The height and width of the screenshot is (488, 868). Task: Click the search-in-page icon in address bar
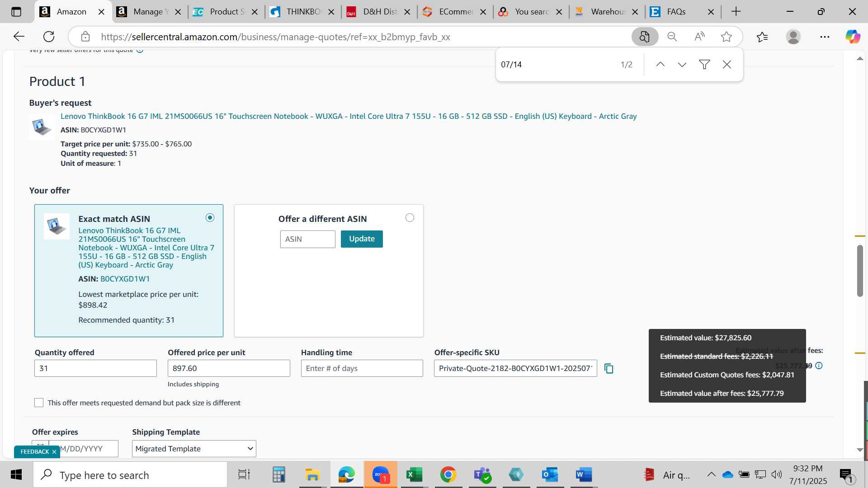pyautogui.click(x=645, y=37)
